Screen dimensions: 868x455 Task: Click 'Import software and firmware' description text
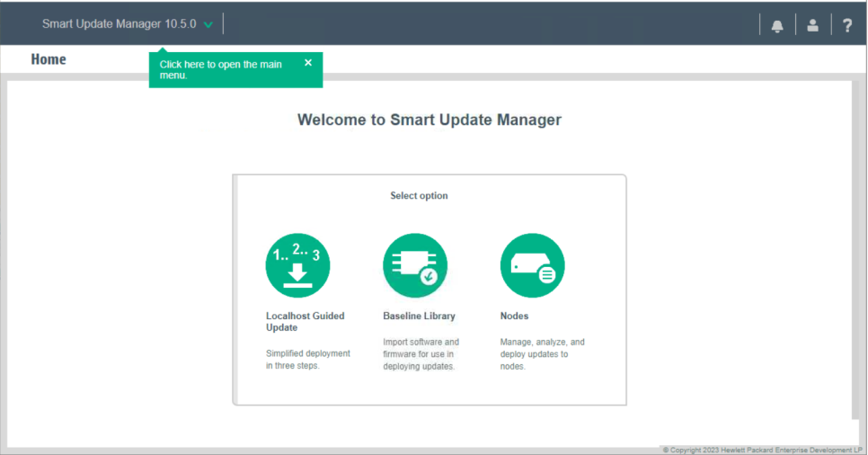point(421,354)
